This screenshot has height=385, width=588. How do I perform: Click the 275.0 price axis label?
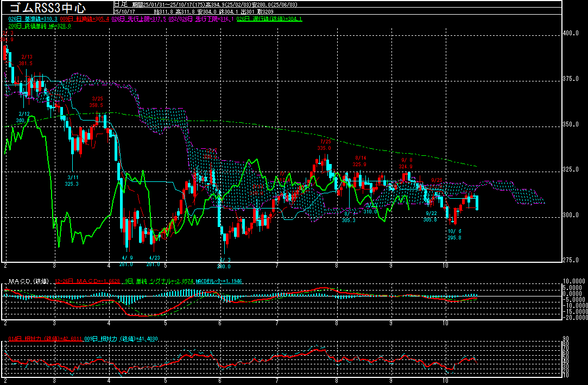[x=571, y=260]
